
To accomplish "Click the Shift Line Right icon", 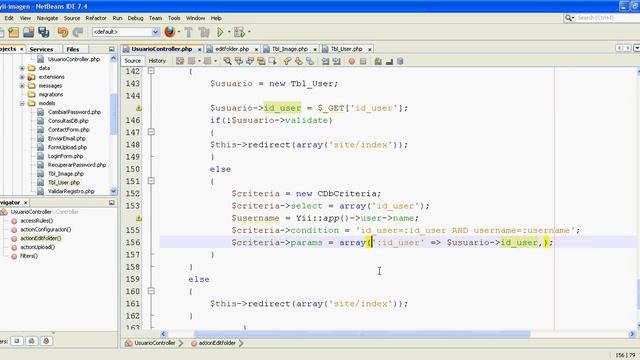I will 336,61.
